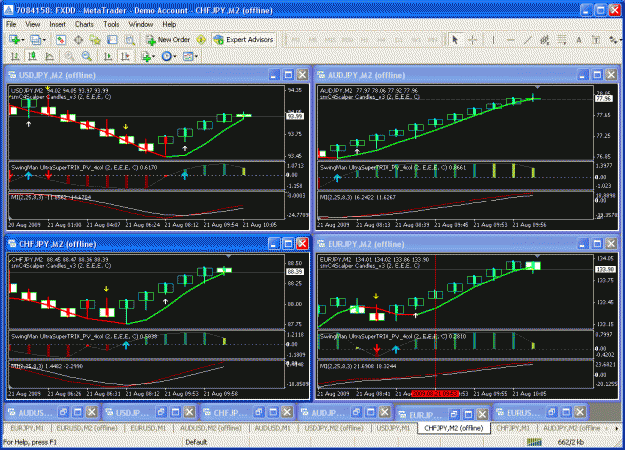Open the Periods clock dropdown
The image size is (625, 450).
[x=169, y=57]
